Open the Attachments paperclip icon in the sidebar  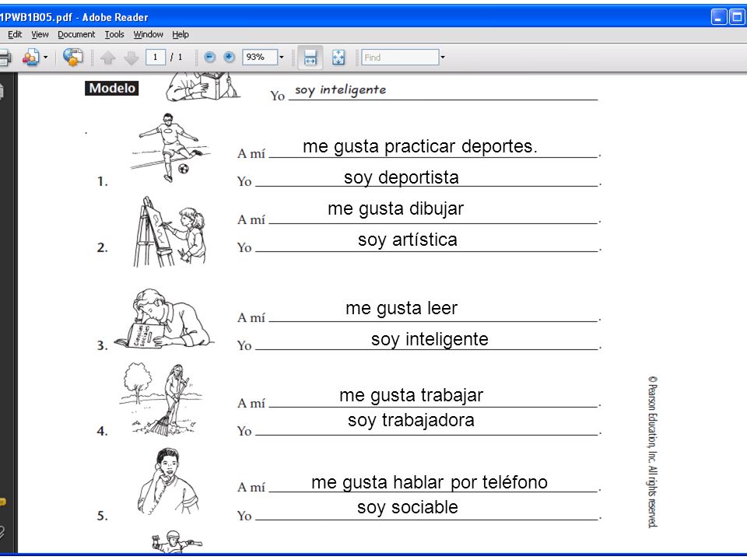point(2,532)
